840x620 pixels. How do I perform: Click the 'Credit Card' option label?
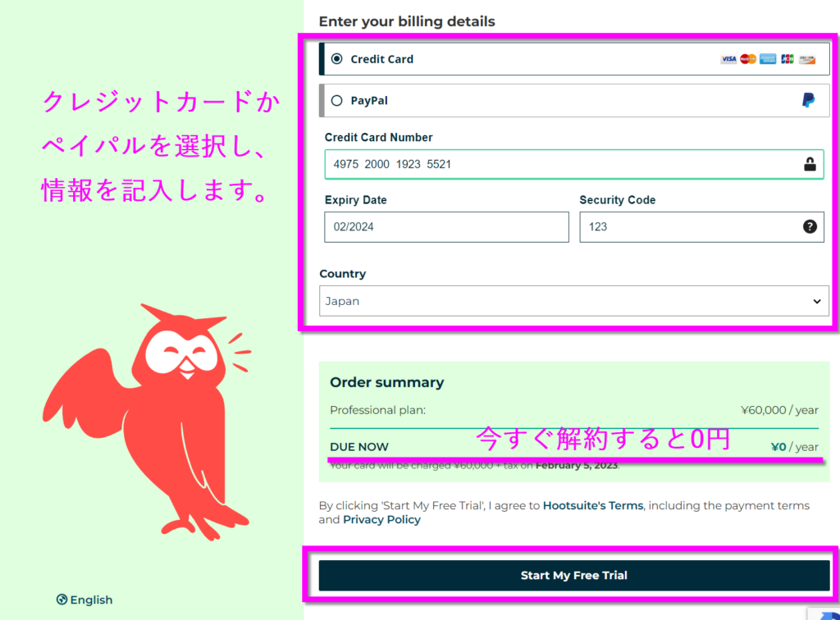click(382, 59)
